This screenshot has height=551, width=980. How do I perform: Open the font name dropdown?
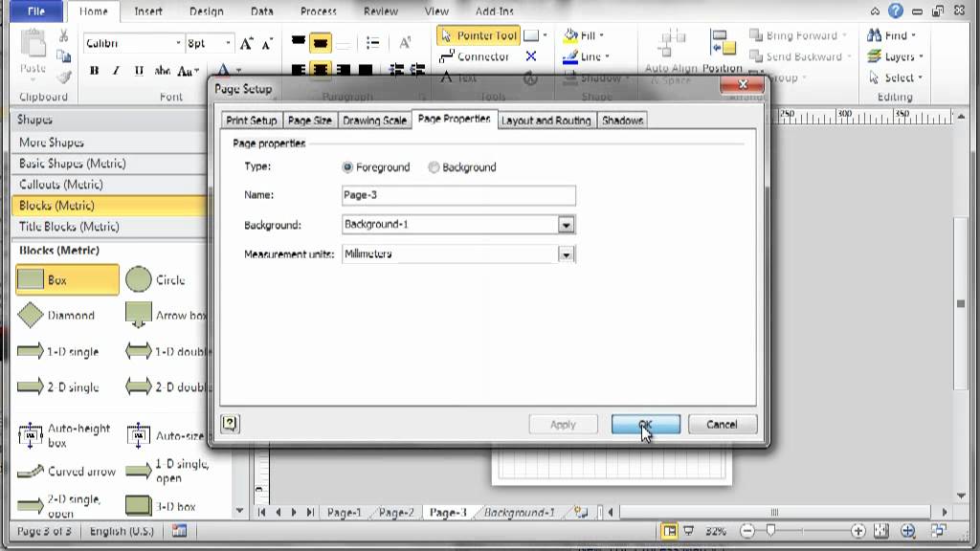coord(177,43)
